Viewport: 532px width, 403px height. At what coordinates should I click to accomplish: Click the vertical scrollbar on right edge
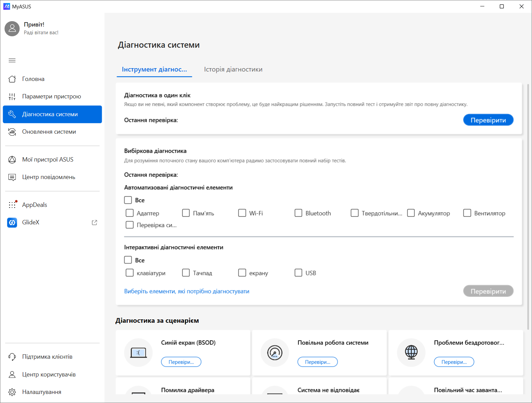click(x=528, y=207)
